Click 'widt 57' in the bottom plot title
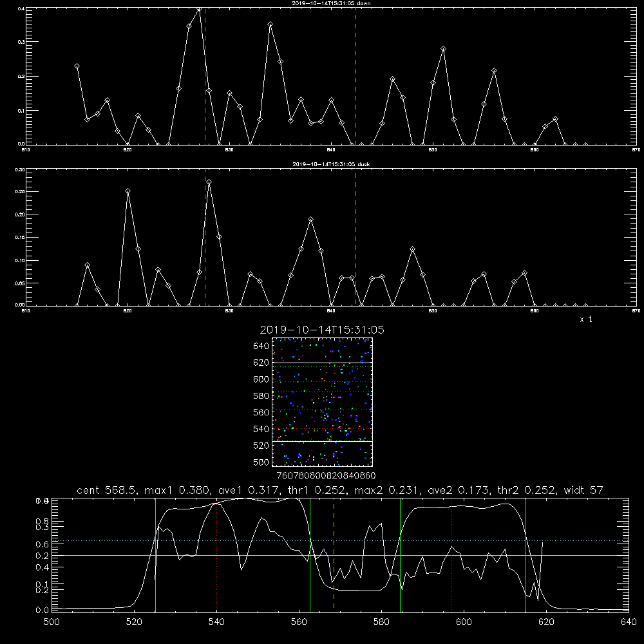 pyautogui.click(x=583, y=490)
